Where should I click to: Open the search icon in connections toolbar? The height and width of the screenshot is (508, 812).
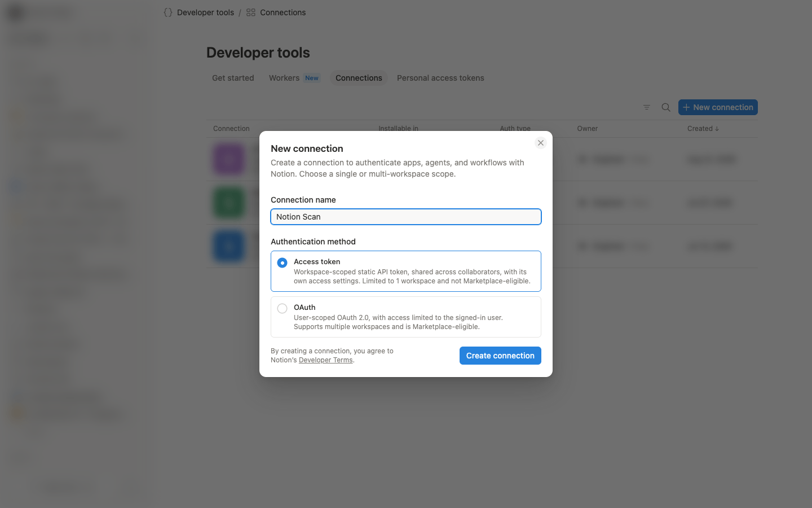[666, 107]
